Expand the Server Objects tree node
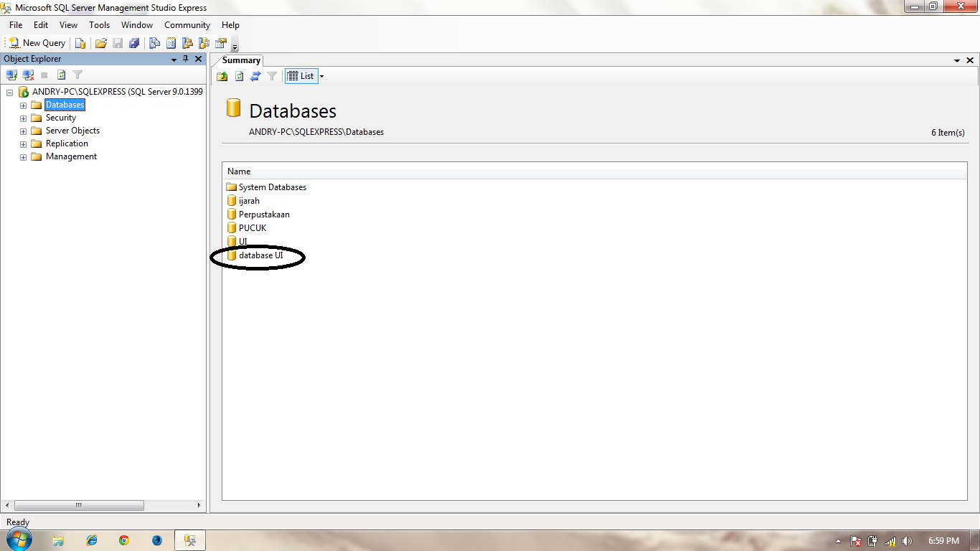 point(23,131)
